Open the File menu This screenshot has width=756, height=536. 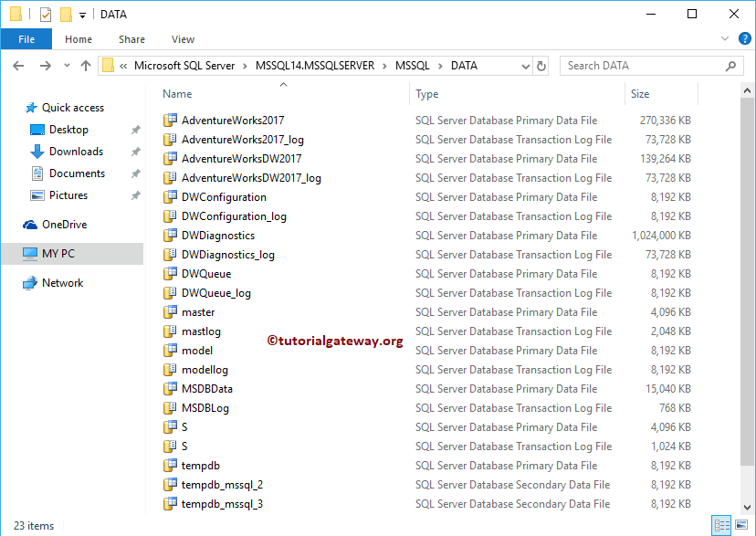point(26,39)
